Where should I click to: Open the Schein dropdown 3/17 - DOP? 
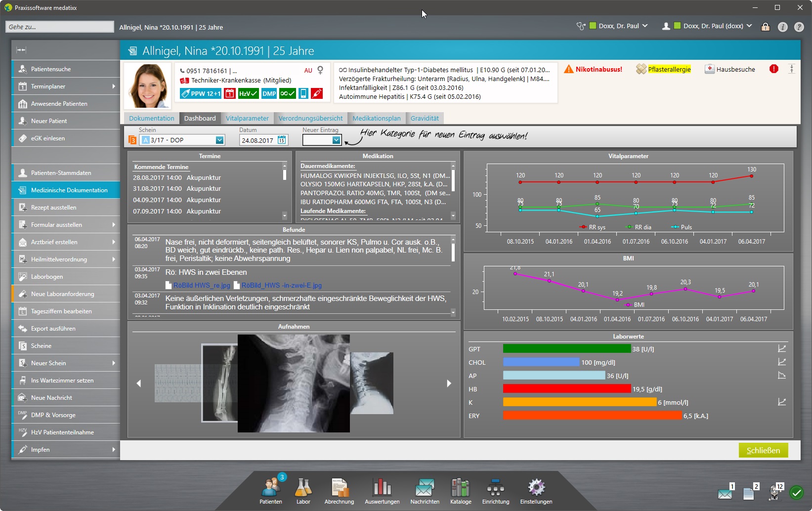pyautogui.click(x=219, y=140)
